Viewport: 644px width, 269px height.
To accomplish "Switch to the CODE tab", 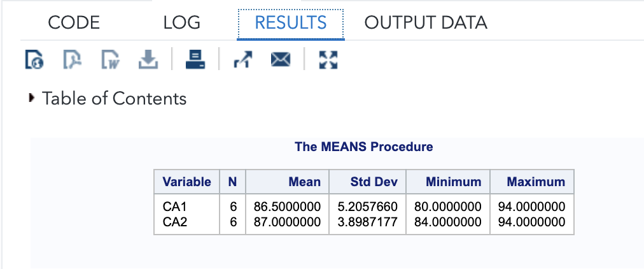I will 74,23.
